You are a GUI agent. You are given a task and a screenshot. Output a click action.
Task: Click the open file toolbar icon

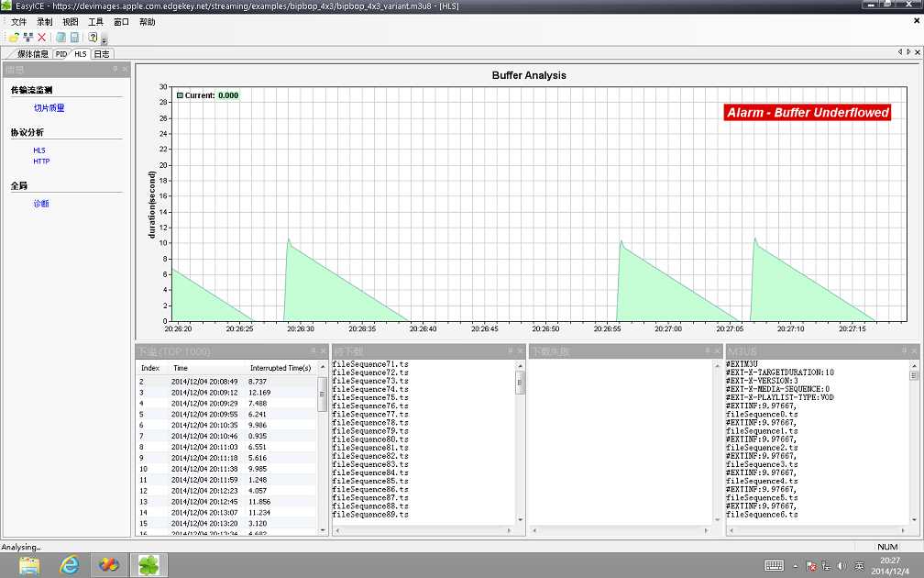14,37
